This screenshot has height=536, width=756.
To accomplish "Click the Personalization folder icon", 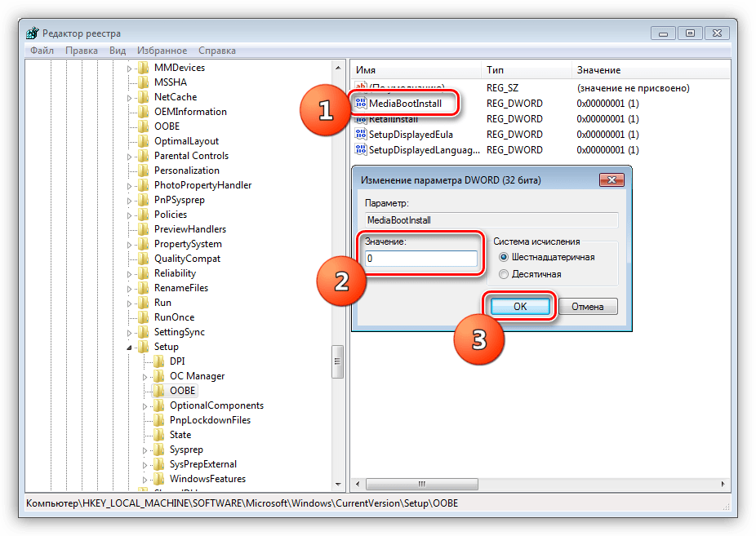I will click(144, 171).
